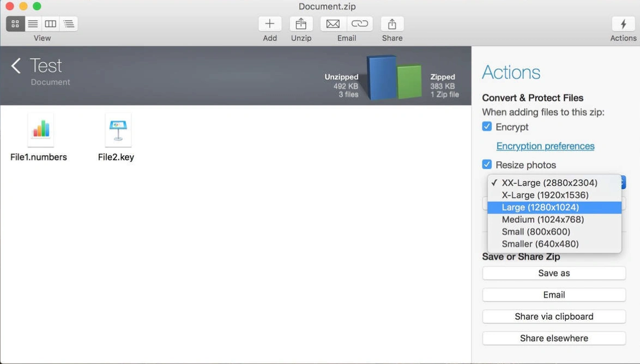Screen dimensions: 640x364
Task: Click the Save as button
Action: (554, 273)
